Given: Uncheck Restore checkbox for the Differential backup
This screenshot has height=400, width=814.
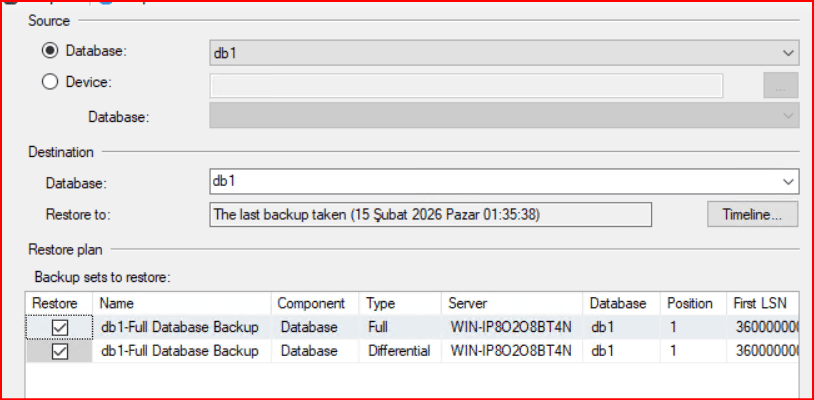Looking at the screenshot, I should (x=59, y=351).
